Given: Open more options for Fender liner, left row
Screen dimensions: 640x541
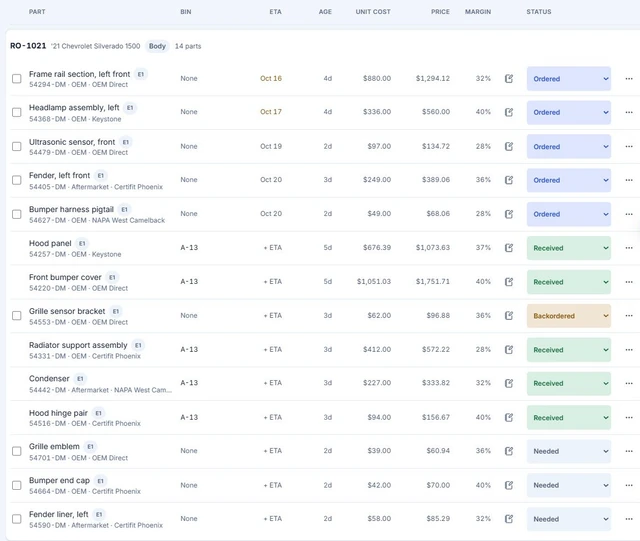Looking at the screenshot, I should [629, 519].
